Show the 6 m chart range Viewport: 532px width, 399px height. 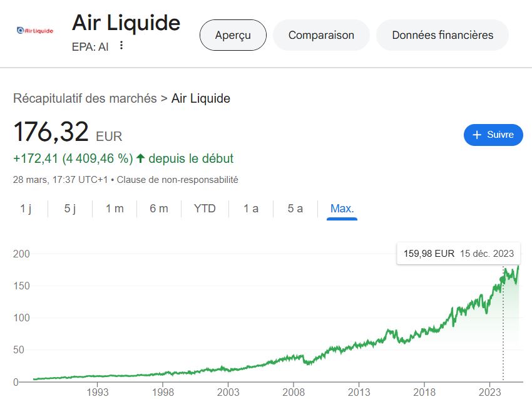[159, 209]
